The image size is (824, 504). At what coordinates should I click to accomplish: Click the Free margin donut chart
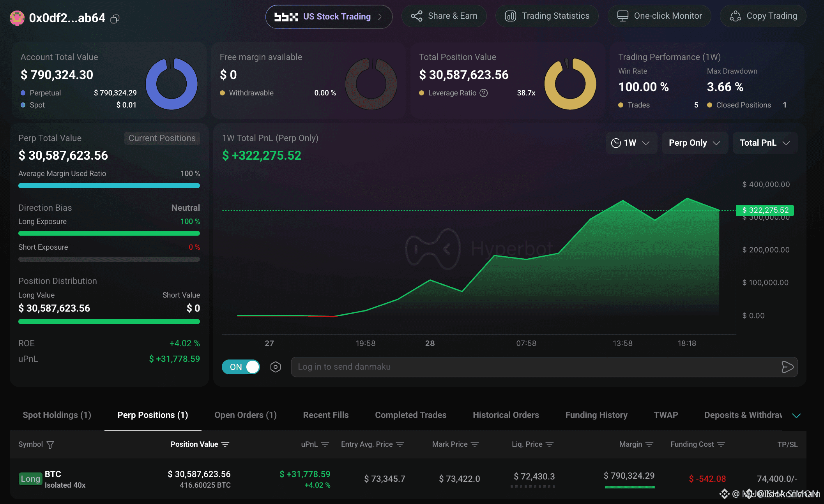[371, 84]
